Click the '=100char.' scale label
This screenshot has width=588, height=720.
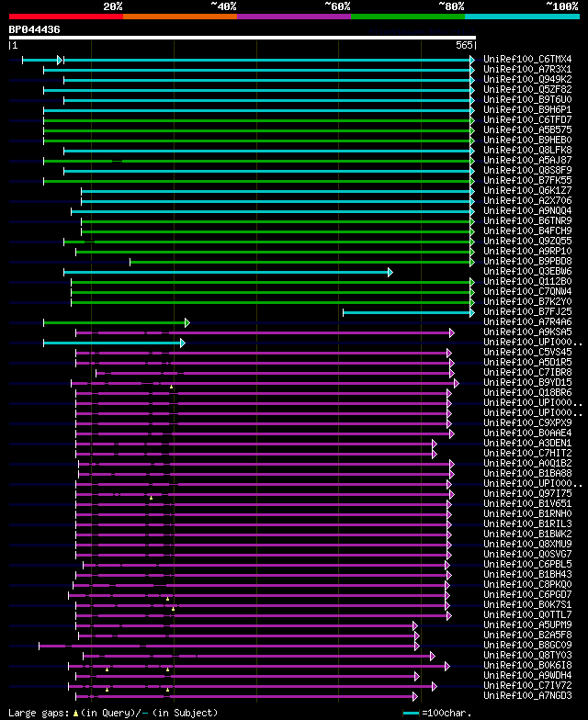(447, 713)
